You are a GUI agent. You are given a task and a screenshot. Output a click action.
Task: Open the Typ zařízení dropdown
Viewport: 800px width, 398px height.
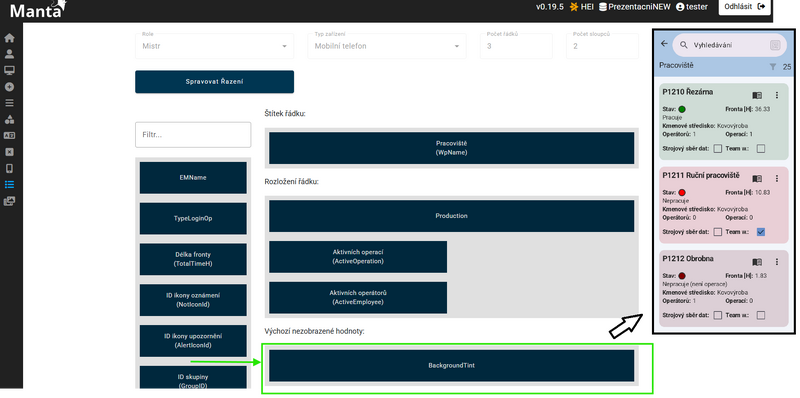pos(387,46)
